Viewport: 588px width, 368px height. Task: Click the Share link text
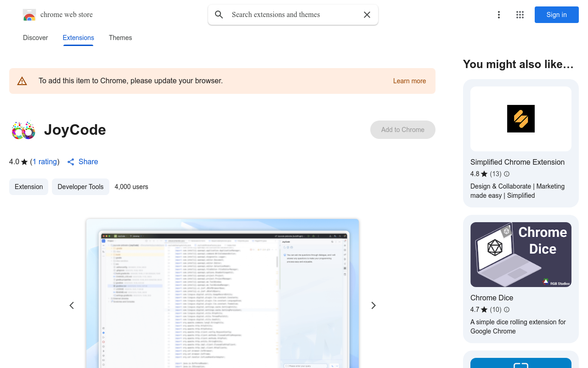click(88, 162)
